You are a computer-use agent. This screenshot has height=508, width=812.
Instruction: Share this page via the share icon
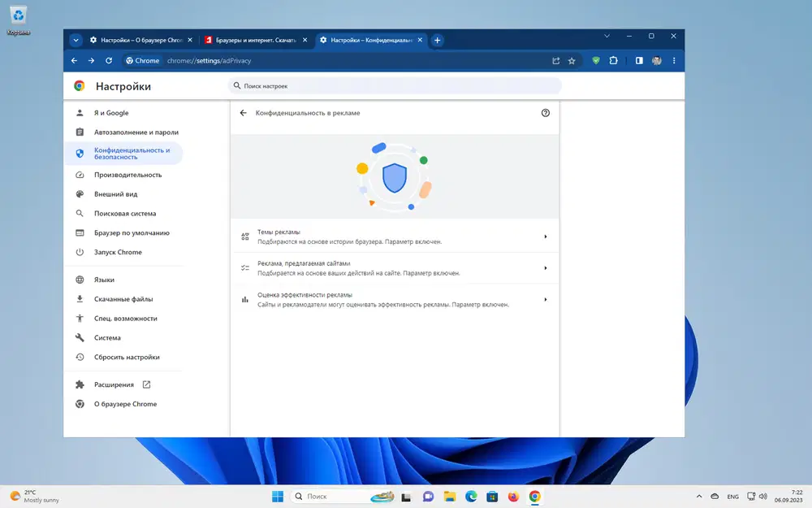[556, 61]
